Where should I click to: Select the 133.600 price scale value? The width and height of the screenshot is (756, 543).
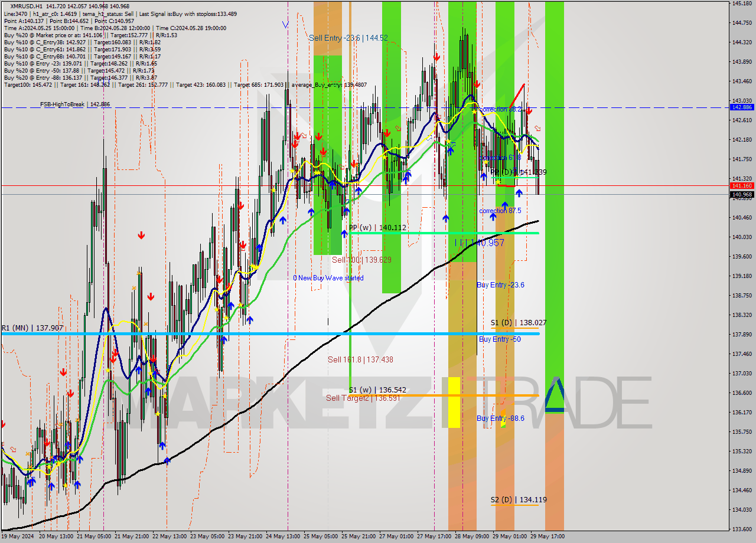pos(741,529)
